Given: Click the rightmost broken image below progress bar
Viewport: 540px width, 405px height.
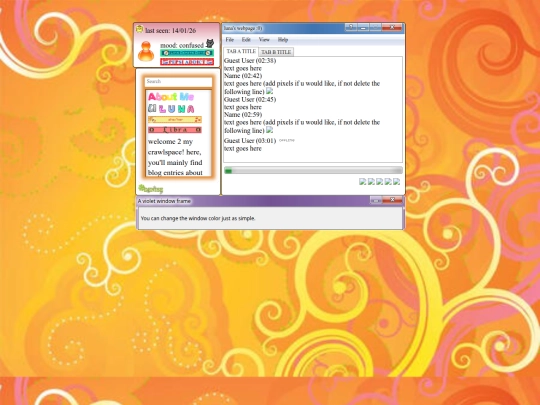Looking at the screenshot, I should pyautogui.click(x=396, y=181).
